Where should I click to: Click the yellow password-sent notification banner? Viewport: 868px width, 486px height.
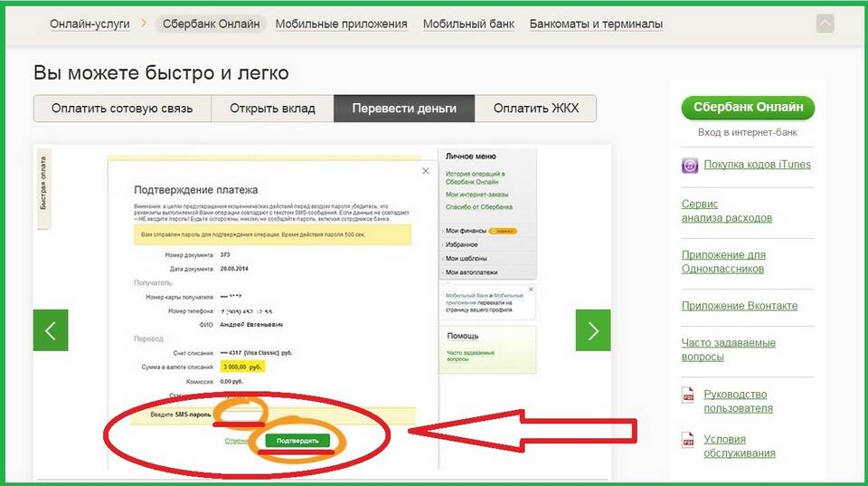272,234
